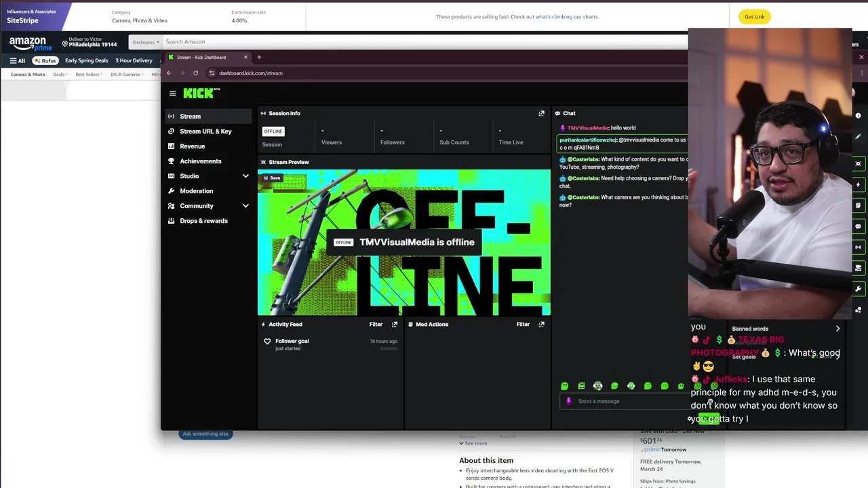This screenshot has height=488, width=868.
Task: Click Filter in Mod Actions
Action: click(523, 325)
